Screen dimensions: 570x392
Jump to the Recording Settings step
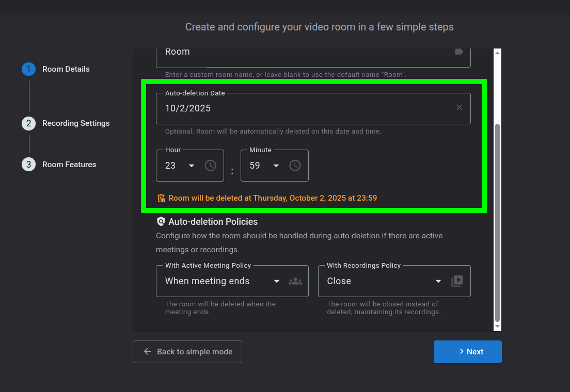[76, 123]
